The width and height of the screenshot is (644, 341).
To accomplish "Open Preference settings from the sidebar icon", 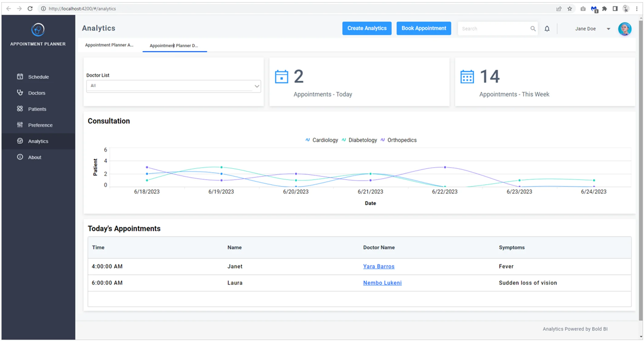I will [x=20, y=125].
